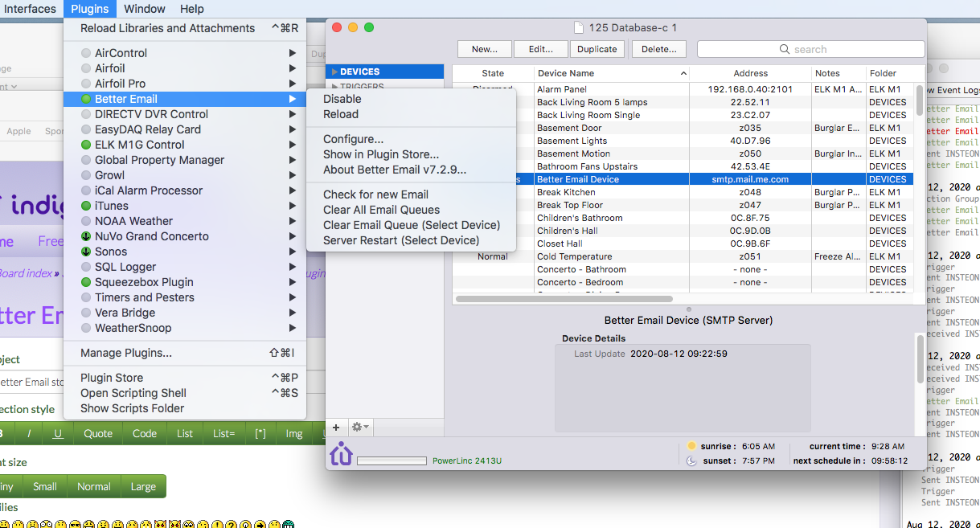Open the gear action menu below the sidebar

point(359,428)
